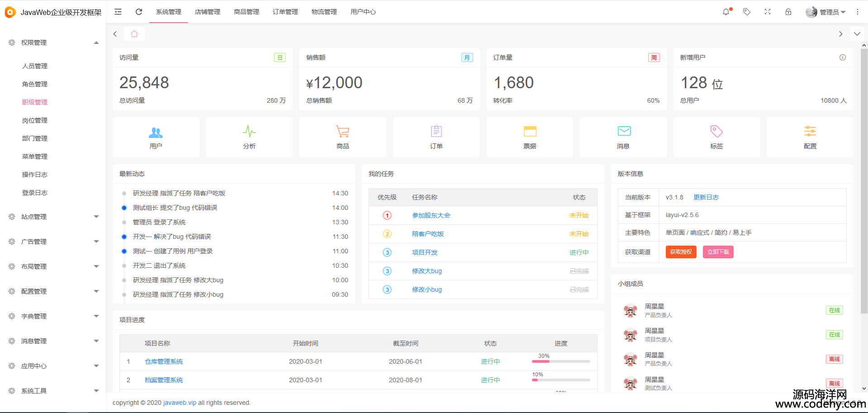Toggle sidebar with the hamburger menu icon
This screenshot has width=868, height=413.
118,12
